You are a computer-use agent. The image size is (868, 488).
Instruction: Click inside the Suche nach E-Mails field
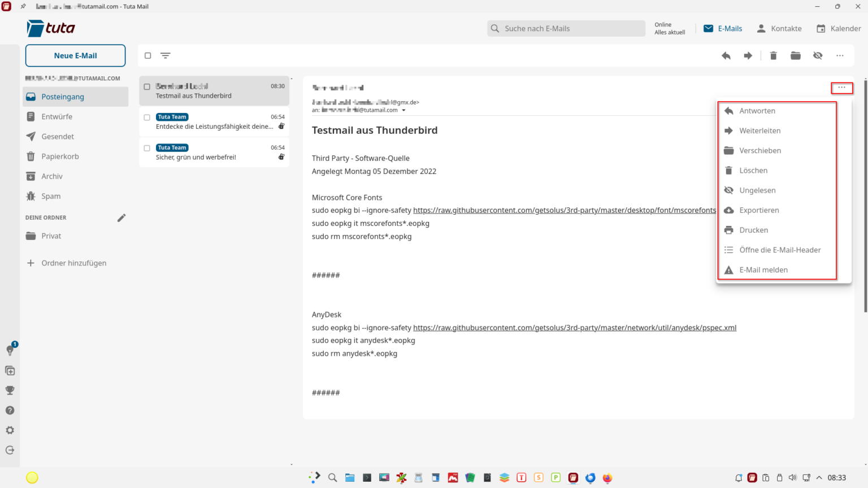(565, 28)
